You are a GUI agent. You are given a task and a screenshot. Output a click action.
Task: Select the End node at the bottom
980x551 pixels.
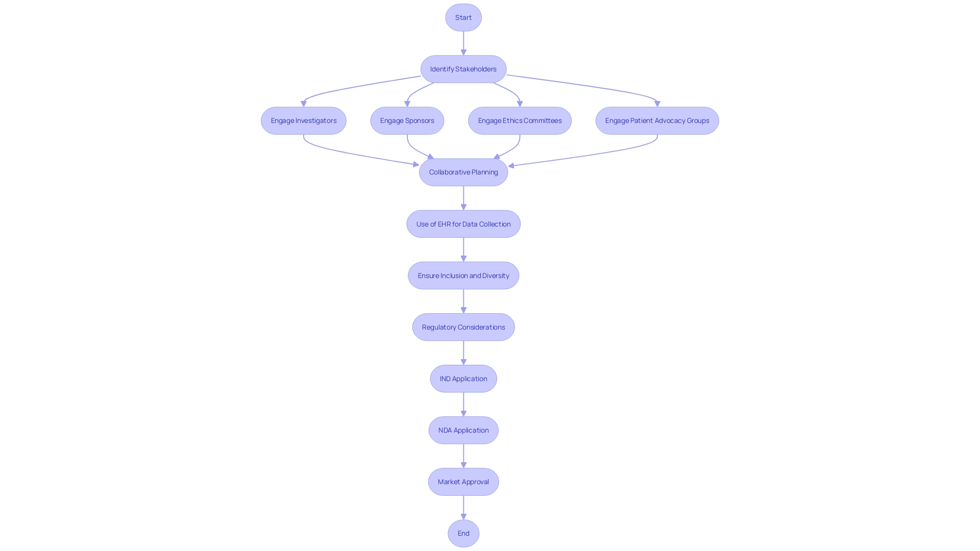coord(463,533)
